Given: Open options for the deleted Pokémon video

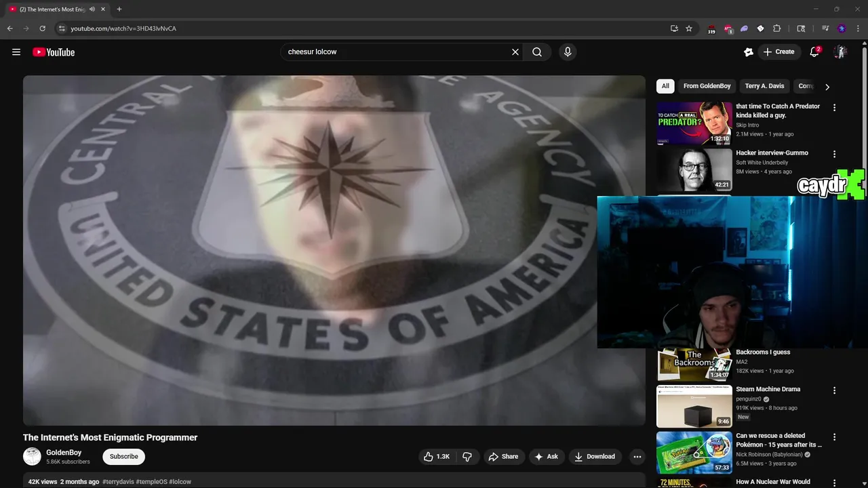Looking at the screenshot, I should (x=834, y=437).
